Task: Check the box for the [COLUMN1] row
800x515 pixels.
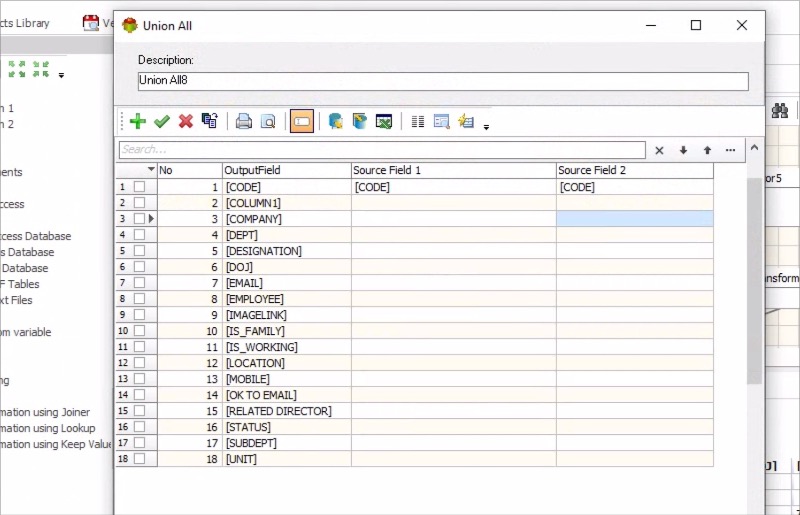Action: (139, 203)
